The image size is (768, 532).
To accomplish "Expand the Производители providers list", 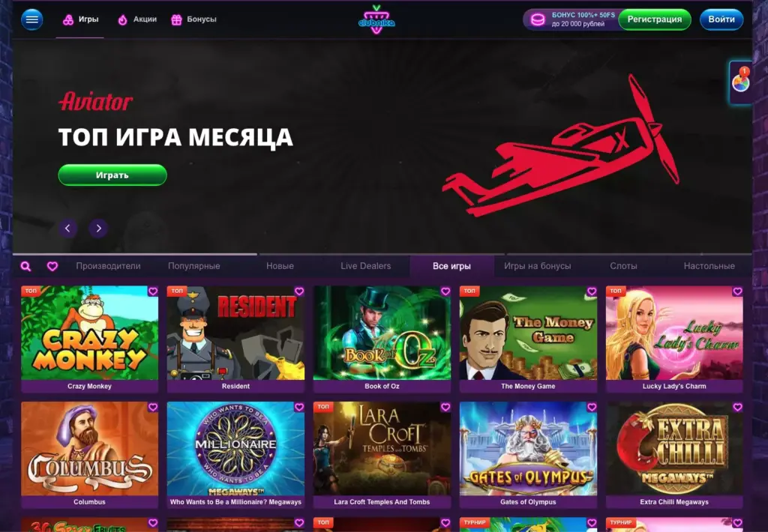I will pos(108,266).
